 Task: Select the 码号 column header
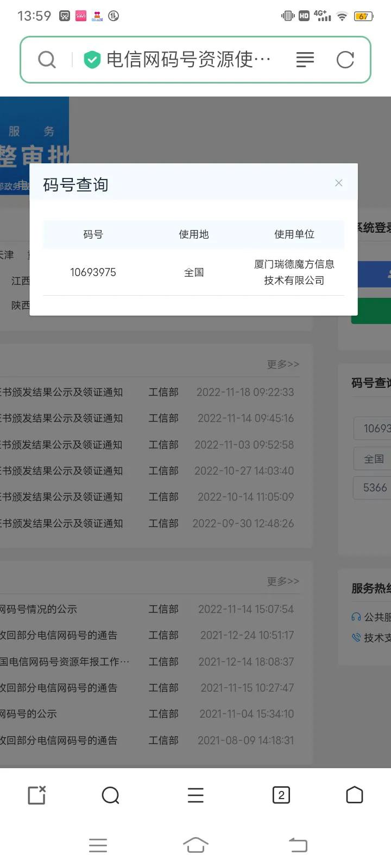93,234
